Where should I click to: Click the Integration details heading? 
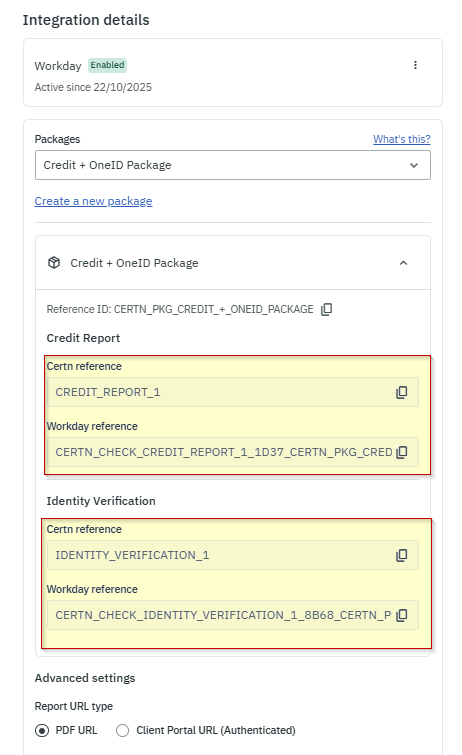point(86,20)
